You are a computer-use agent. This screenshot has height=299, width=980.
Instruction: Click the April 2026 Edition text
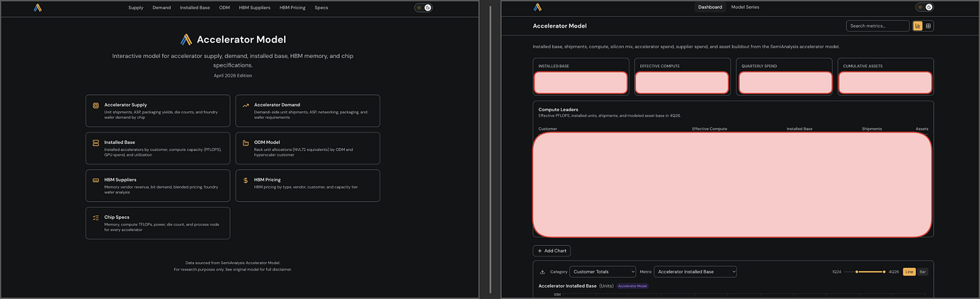tap(233, 75)
